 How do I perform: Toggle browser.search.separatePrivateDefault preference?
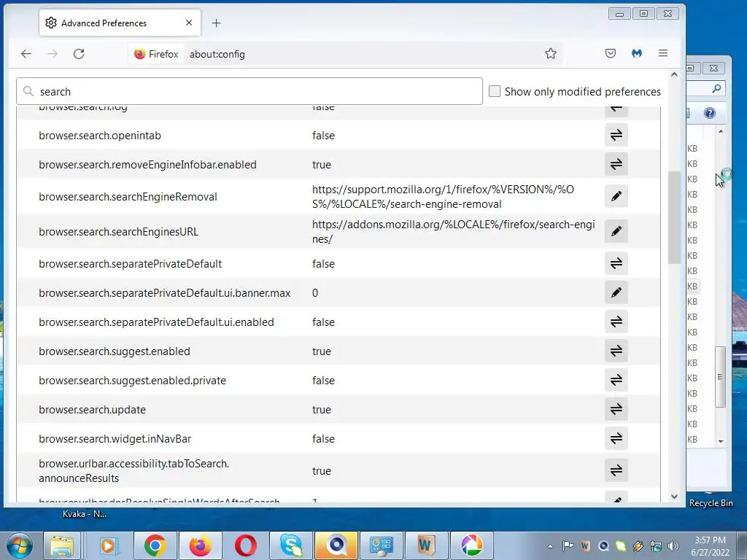tap(616, 263)
